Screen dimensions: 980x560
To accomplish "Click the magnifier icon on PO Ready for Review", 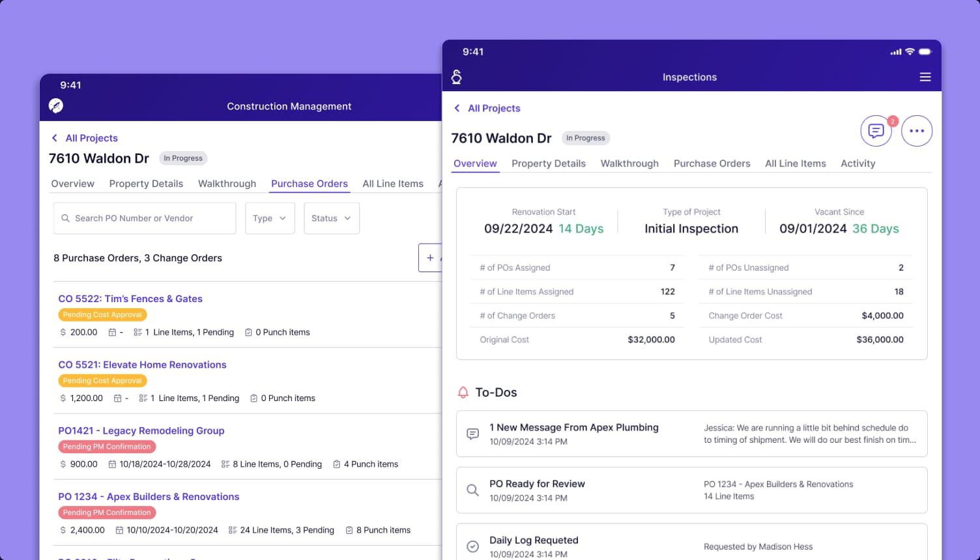I will click(472, 490).
